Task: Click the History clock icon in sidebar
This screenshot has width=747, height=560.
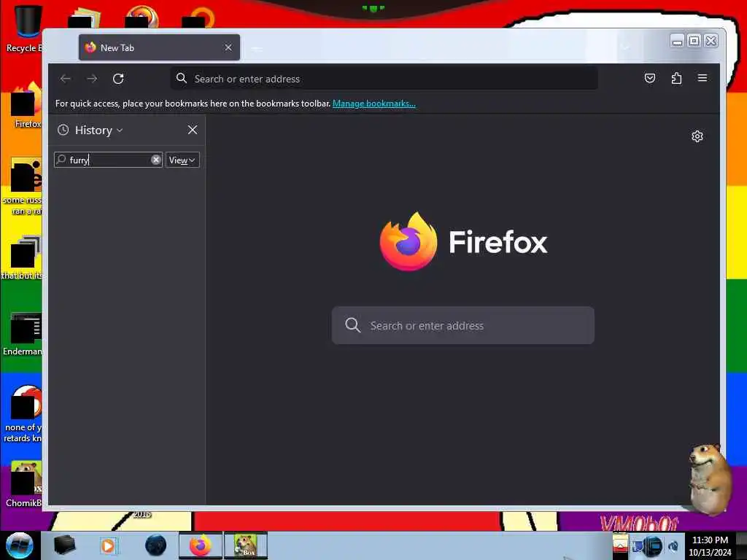Action: pyautogui.click(x=63, y=130)
